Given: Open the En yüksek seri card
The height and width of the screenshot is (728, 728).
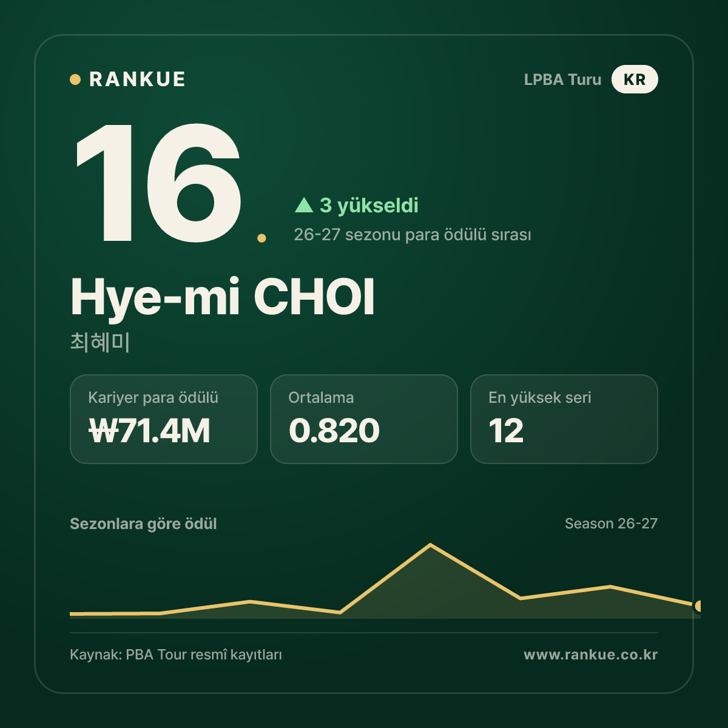Looking at the screenshot, I should click(x=564, y=419).
